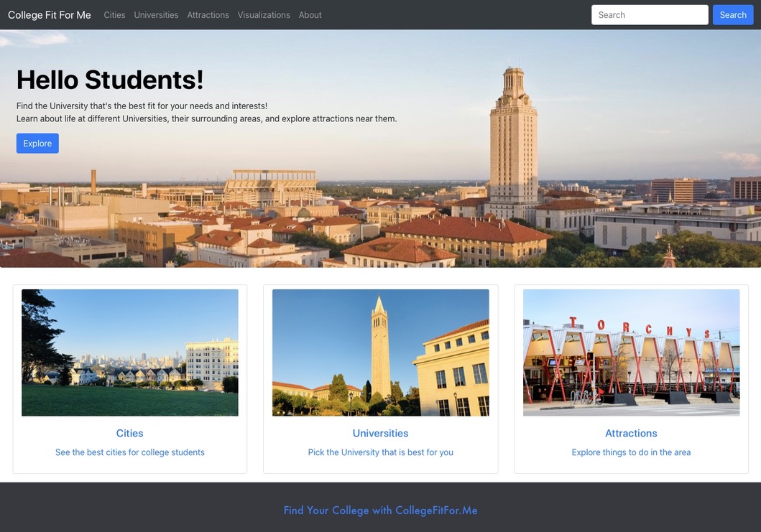This screenshot has width=761, height=532.
Task: Click the College Fit For Me brand logo
Action: [x=50, y=15]
